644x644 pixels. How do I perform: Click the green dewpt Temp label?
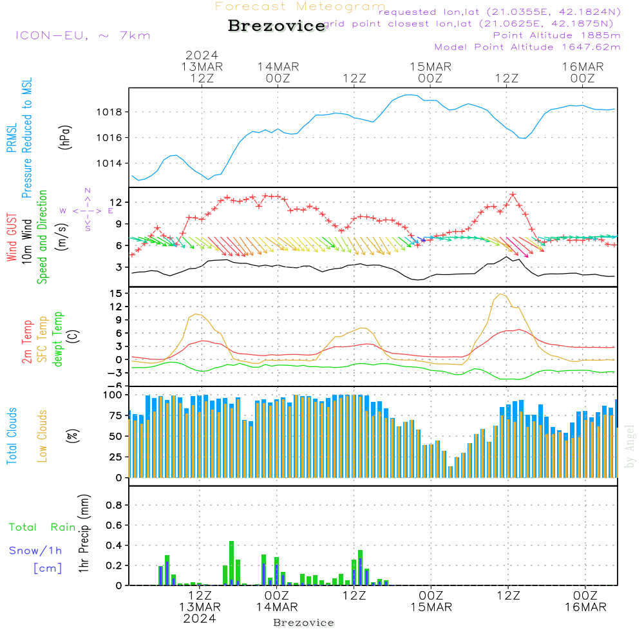(58, 339)
